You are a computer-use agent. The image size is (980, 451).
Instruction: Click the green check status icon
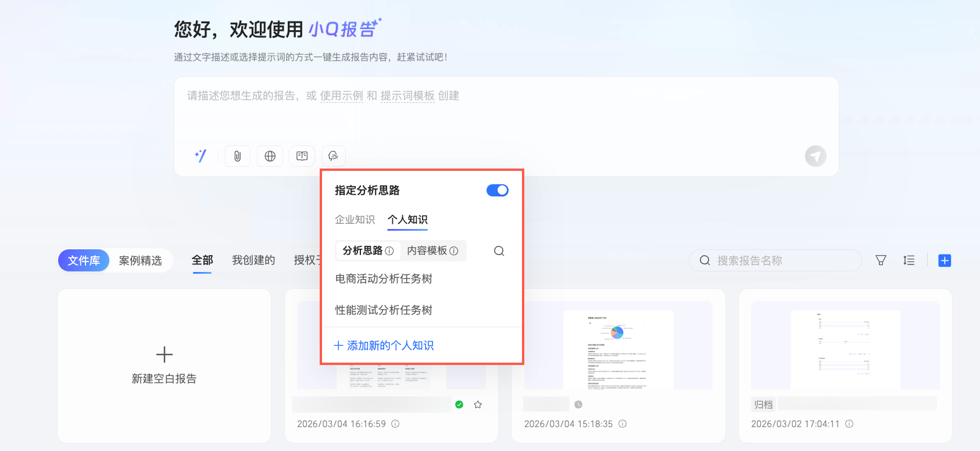(459, 405)
